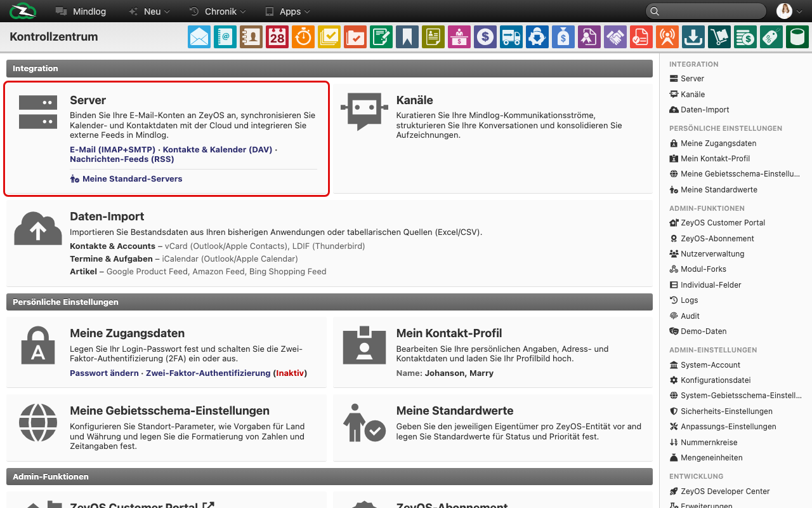Image resolution: width=812 pixels, height=508 pixels.
Task: Select Meine Zugangsdaten in the sidebar
Action: 713,144
